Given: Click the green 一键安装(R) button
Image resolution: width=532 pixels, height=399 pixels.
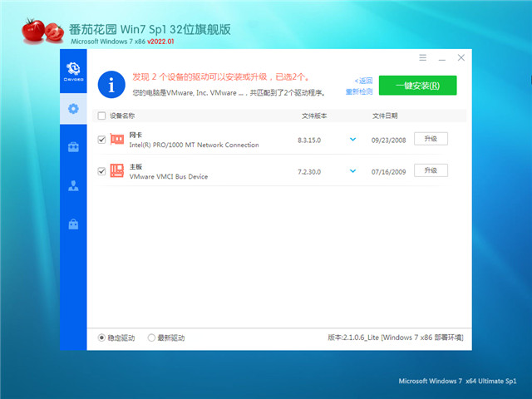Looking at the screenshot, I should click(x=418, y=86).
